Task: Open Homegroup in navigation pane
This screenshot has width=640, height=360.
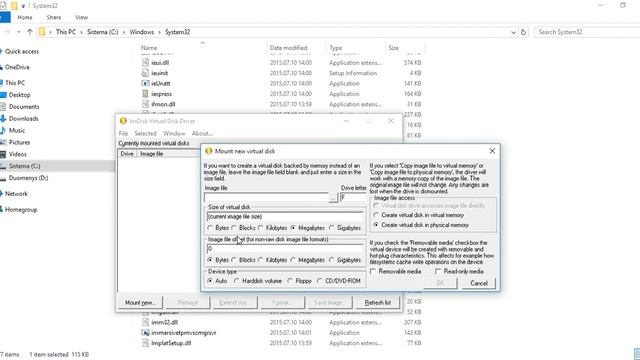Action: click(21, 209)
